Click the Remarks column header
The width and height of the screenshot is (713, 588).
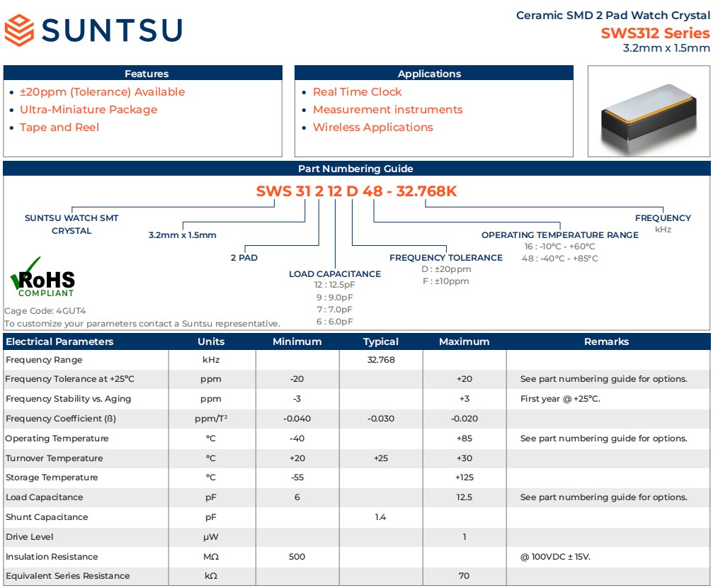tap(606, 341)
